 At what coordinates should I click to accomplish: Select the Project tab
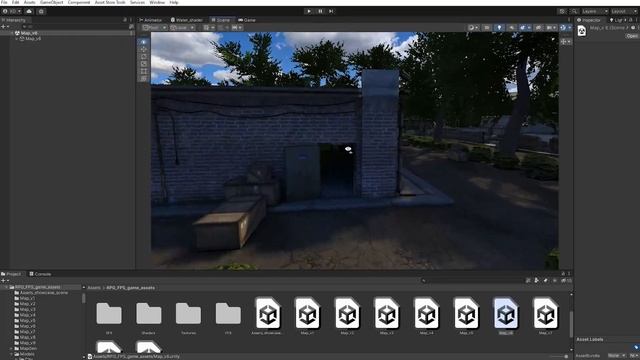click(11, 274)
